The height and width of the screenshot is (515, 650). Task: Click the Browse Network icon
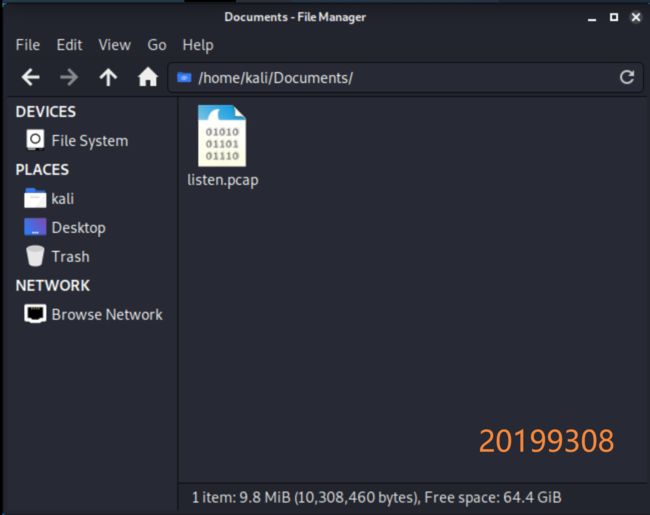(x=35, y=313)
